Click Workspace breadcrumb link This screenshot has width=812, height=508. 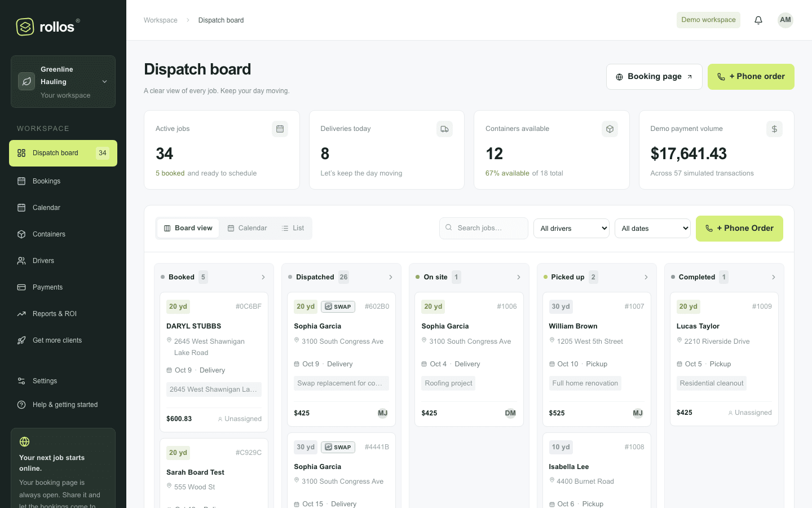click(x=161, y=20)
